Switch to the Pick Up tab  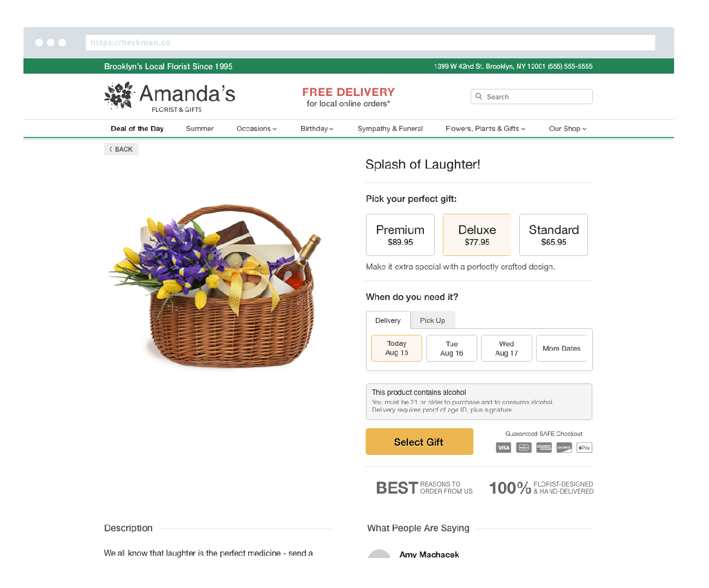point(432,320)
